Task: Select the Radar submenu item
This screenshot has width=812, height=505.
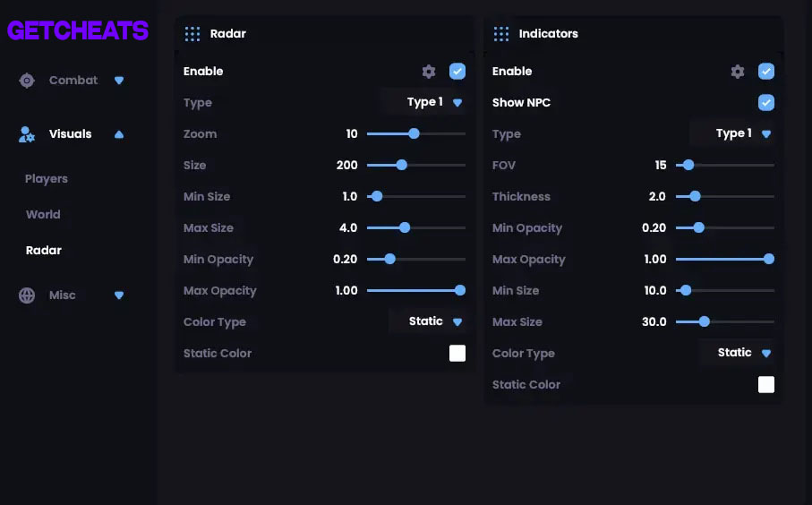Action: [x=44, y=250]
